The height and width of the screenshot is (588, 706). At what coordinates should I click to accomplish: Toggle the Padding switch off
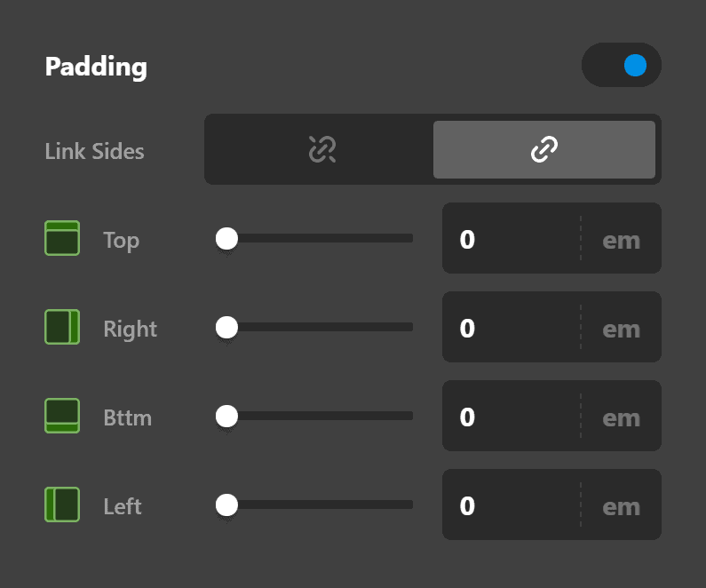[x=622, y=66]
